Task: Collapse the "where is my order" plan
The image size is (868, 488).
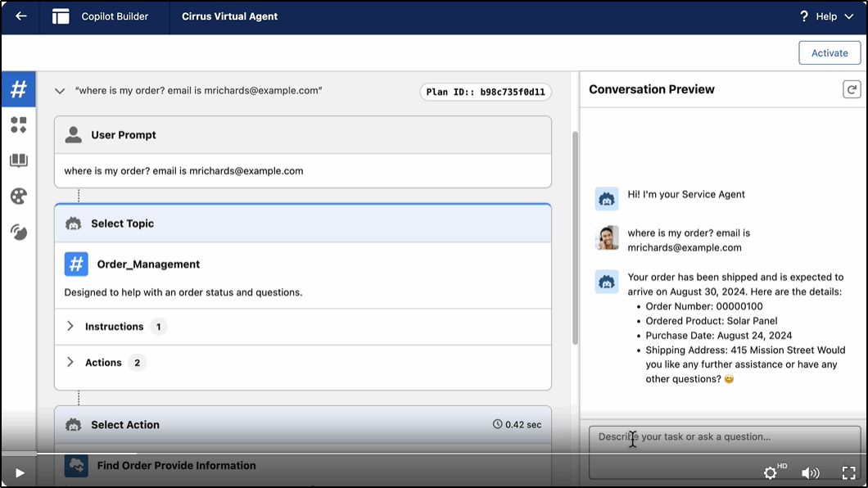Action: click(60, 91)
